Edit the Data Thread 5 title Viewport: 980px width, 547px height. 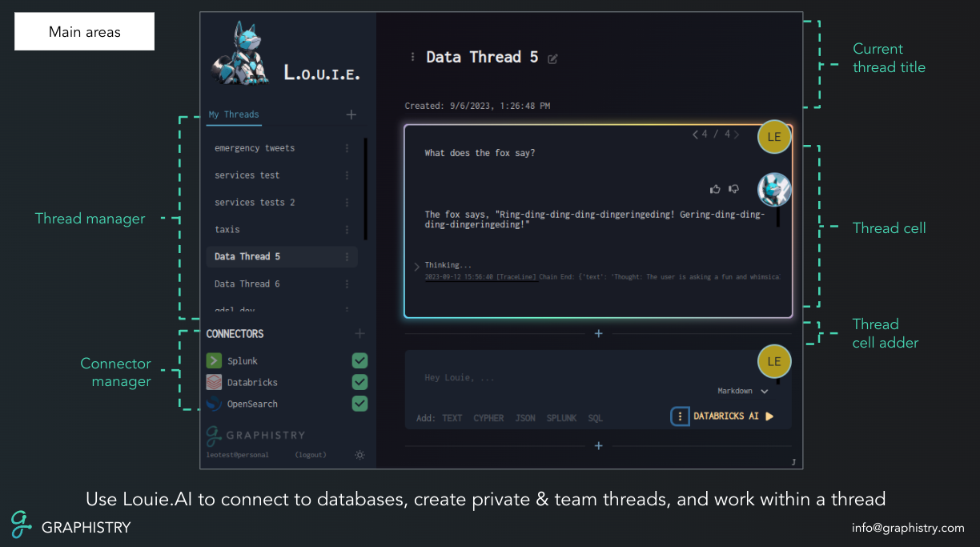point(552,58)
